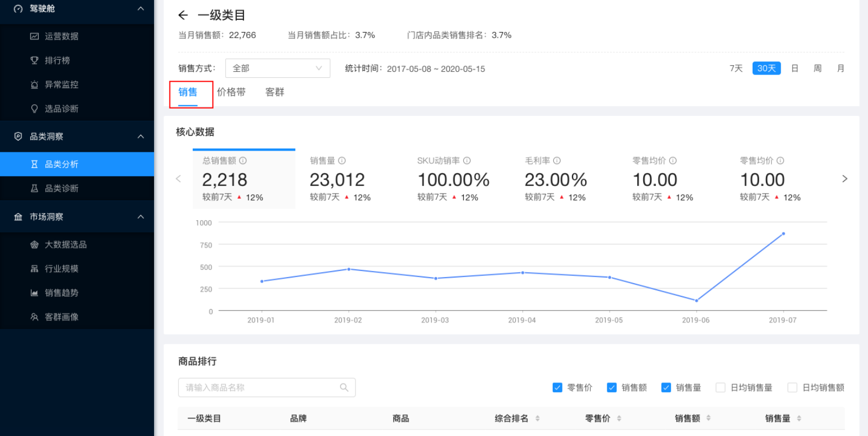Click the search icon in product name field
This screenshot has width=868, height=436.
tap(344, 387)
